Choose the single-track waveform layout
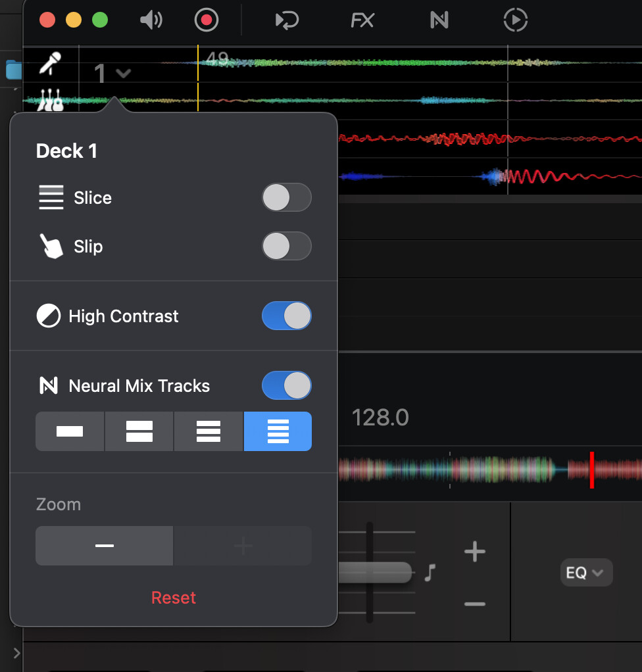Viewport: 642px width, 672px height. click(x=70, y=431)
